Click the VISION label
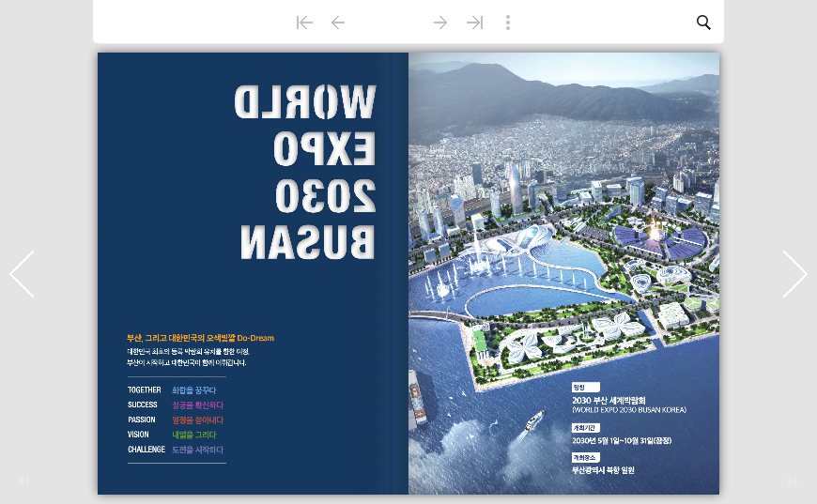Image resolution: width=817 pixels, height=504 pixels. (x=138, y=435)
